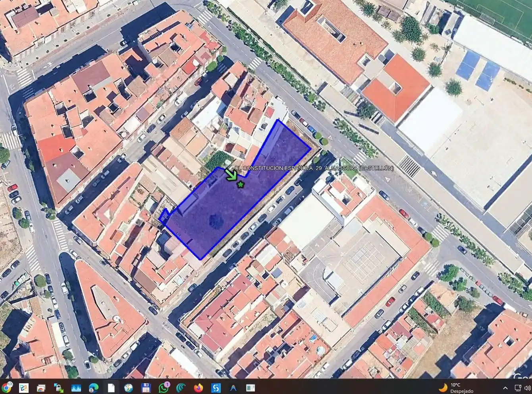Open the blue A-shaped taskbar app
The height and width of the screenshot is (394, 532).
[x=233, y=388]
